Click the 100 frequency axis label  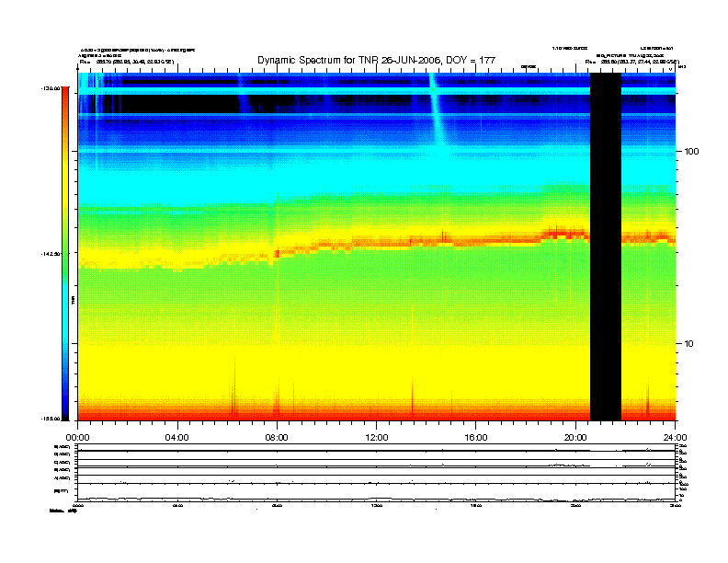point(691,152)
